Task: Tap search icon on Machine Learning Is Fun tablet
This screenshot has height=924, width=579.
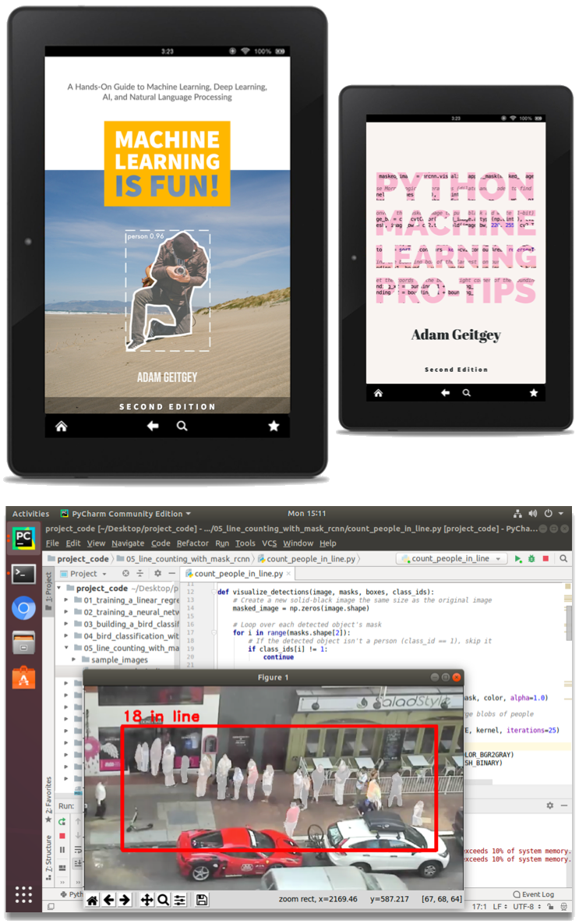Action: click(x=182, y=426)
